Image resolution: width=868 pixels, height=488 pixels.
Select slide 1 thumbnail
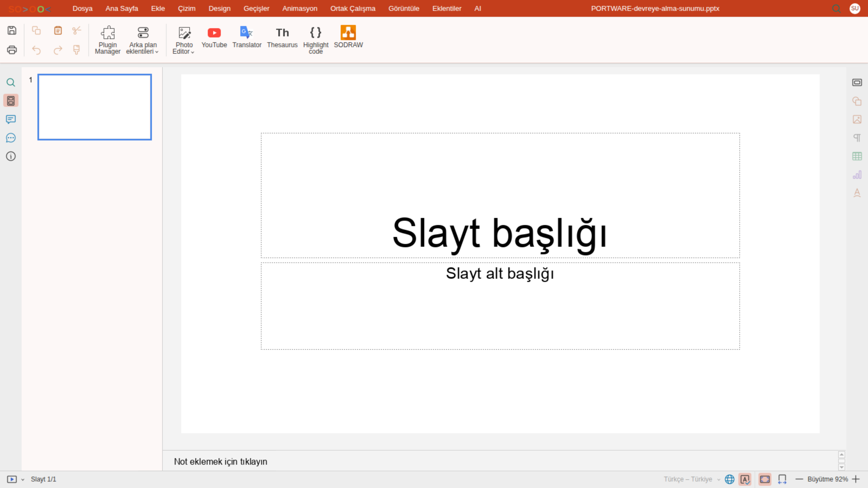pos(95,107)
